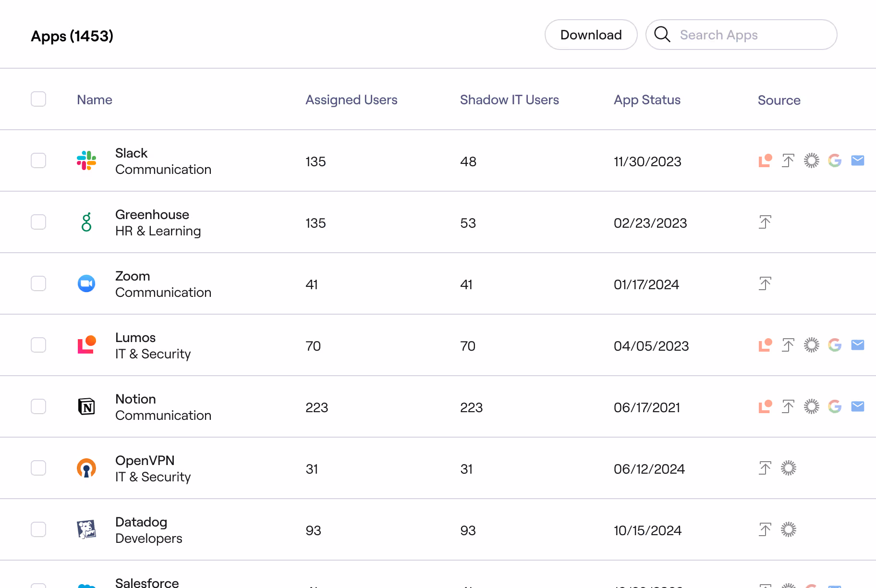Viewport: 876px width, 588px height.
Task: Click the Okta sunburst source icon in OpenVPN row
Action: 789,468
